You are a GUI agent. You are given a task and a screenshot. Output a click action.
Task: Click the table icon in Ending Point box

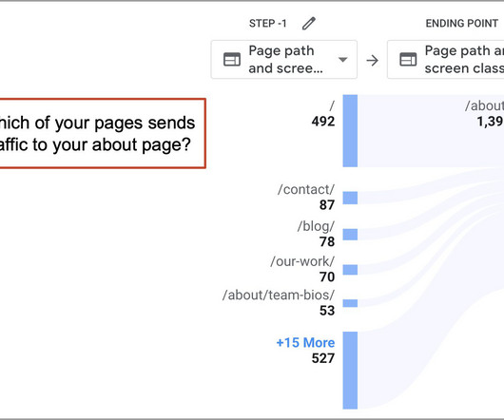pos(408,60)
